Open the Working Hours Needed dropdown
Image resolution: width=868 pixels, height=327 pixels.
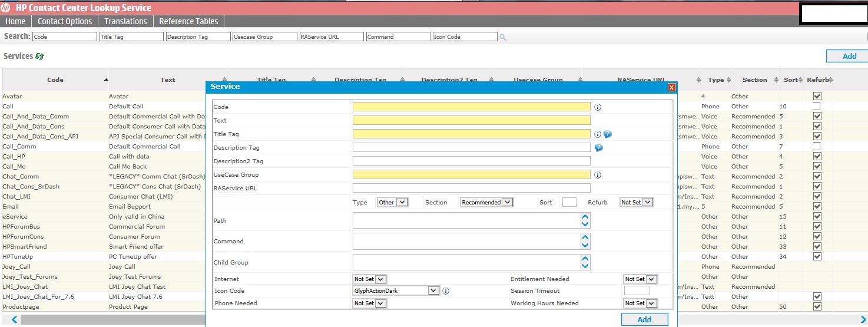(640, 303)
